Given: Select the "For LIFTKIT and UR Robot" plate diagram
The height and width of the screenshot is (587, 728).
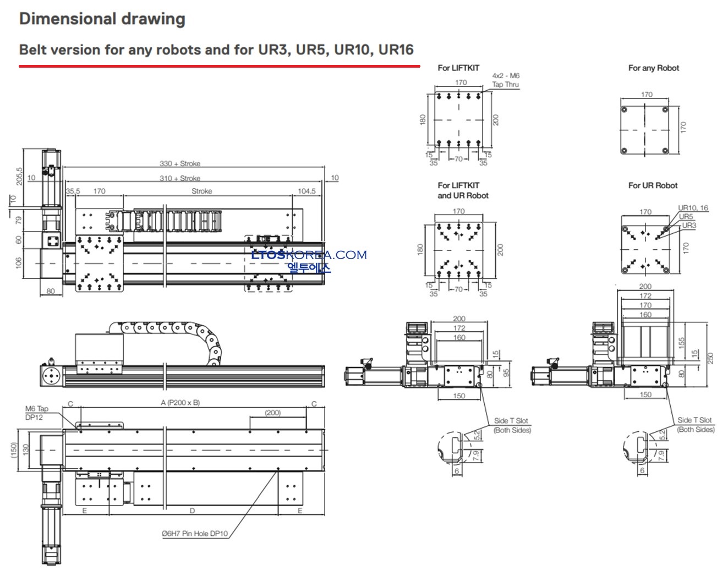Looking at the screenshot, I should tap(458, 250).
